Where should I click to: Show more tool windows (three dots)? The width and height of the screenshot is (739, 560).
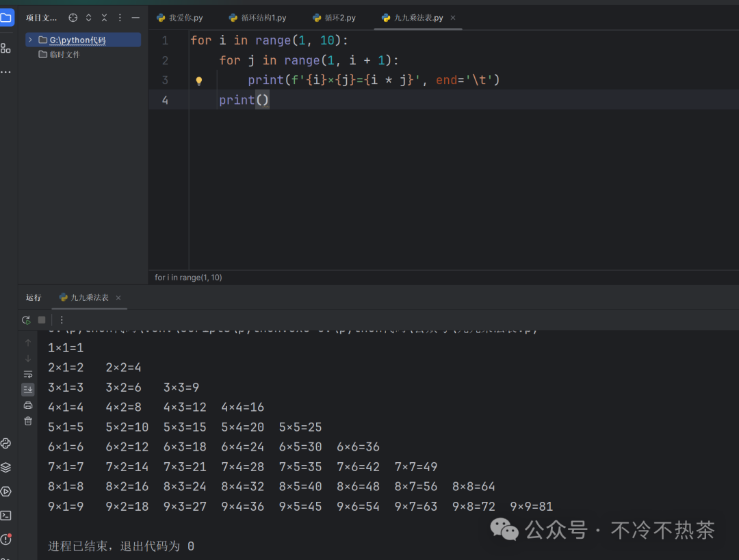point(5,72)
